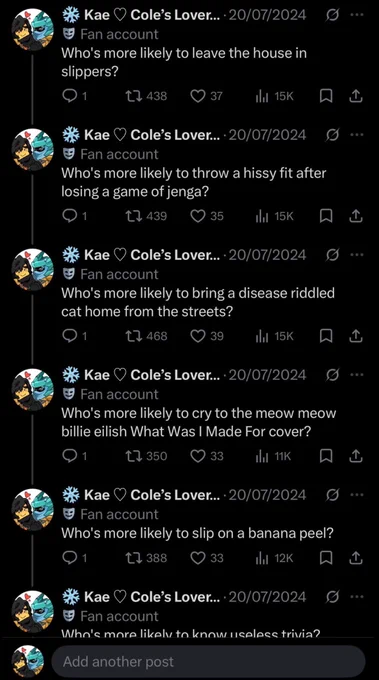Image resolution: width=379 pixels, height=680 pixels.
Task: Tap the Add another post field
Action: pos(208,661)
